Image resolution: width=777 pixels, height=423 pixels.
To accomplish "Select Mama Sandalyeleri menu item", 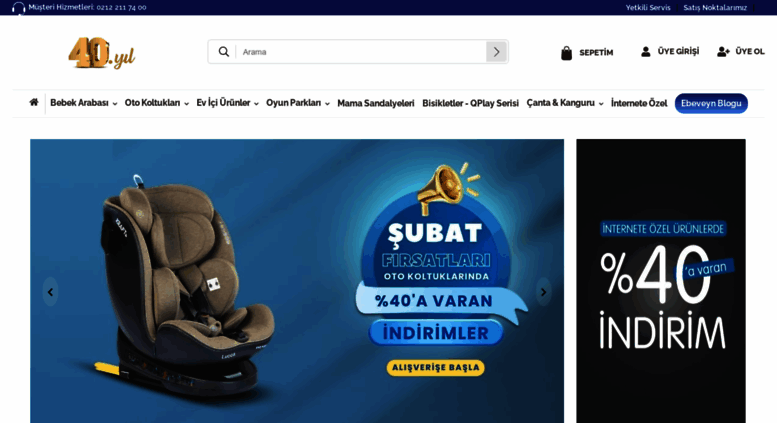I will click(376, 103).
